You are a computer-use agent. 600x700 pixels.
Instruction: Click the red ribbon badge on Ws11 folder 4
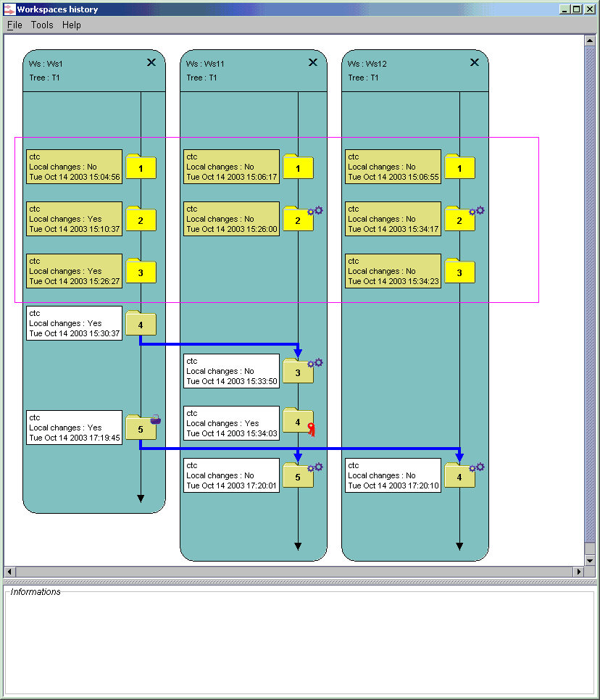(x=311, y=430)
